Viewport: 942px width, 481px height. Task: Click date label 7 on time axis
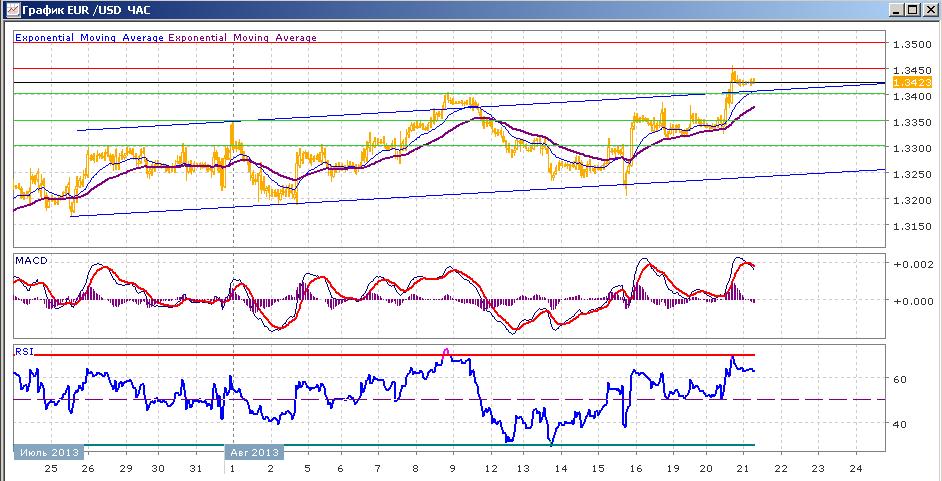[377, 468]
